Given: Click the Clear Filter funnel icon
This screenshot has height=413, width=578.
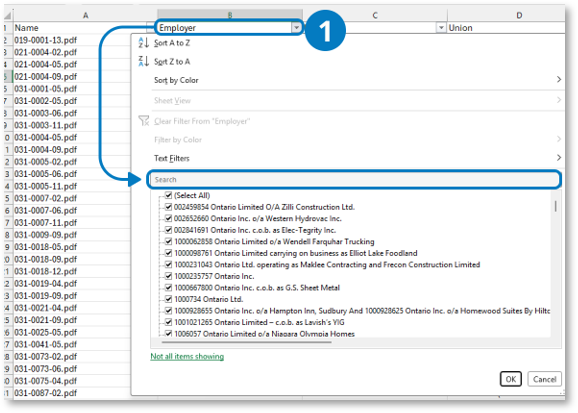Looking at the screenshot, I should pos(144,121).
